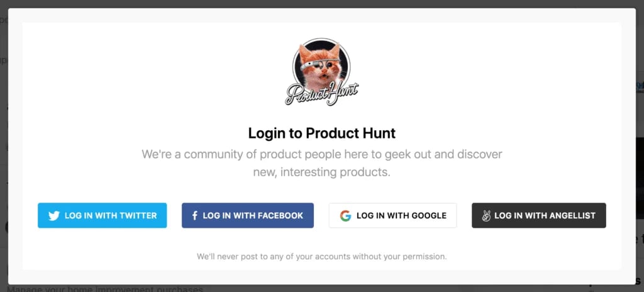Click the Facebook "f" icon

pyautogui.click(x=195, y=215)
